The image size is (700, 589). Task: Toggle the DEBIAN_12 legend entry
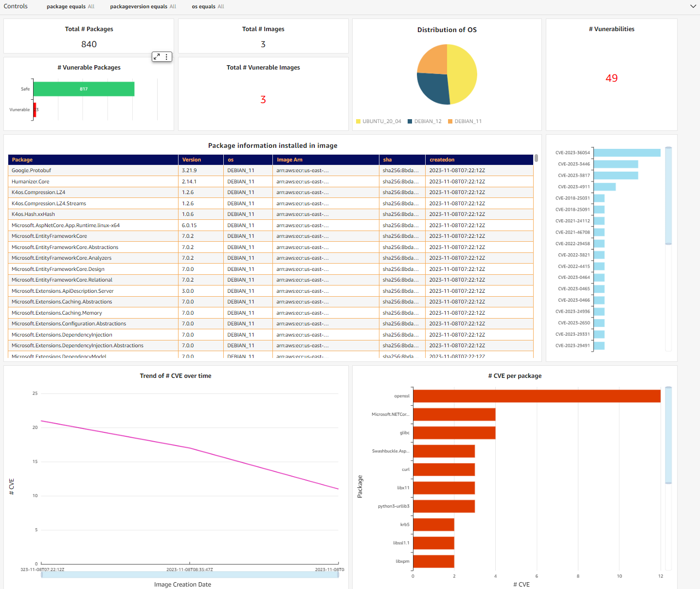pos(424,121)
